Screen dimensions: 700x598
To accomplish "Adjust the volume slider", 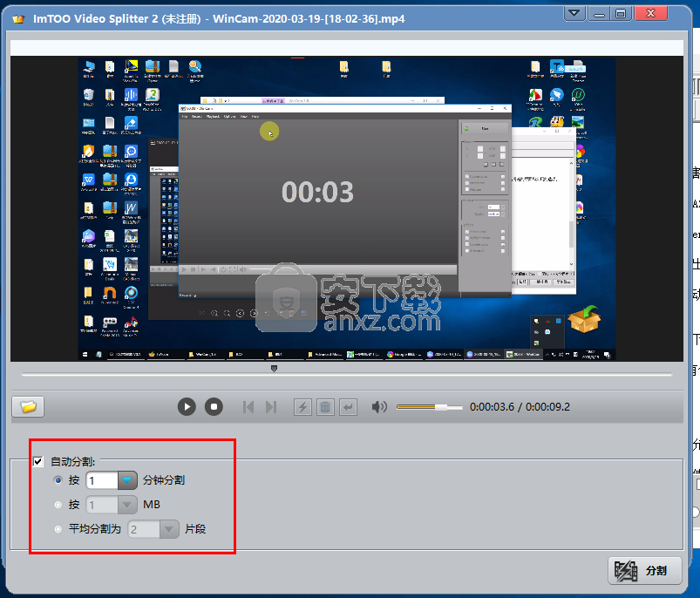I will coord(430,407).
